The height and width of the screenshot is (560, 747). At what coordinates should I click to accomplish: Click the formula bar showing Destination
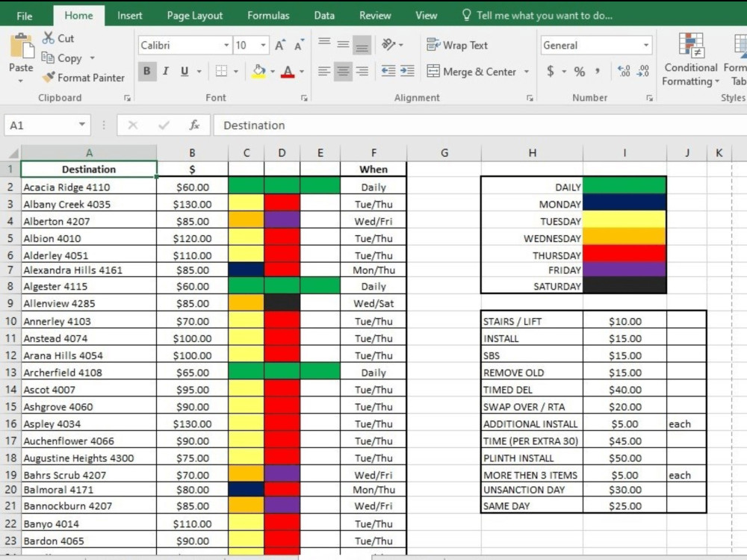[x=480, y=125]
